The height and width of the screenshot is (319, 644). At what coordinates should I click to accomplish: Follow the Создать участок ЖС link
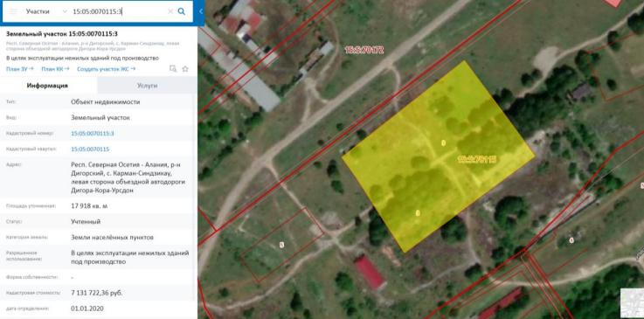click(107, 69)
